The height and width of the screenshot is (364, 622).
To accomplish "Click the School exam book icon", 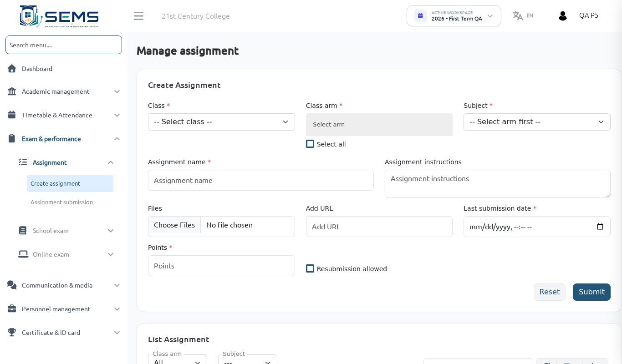I will pyautogui.click(x=23, y=230).
